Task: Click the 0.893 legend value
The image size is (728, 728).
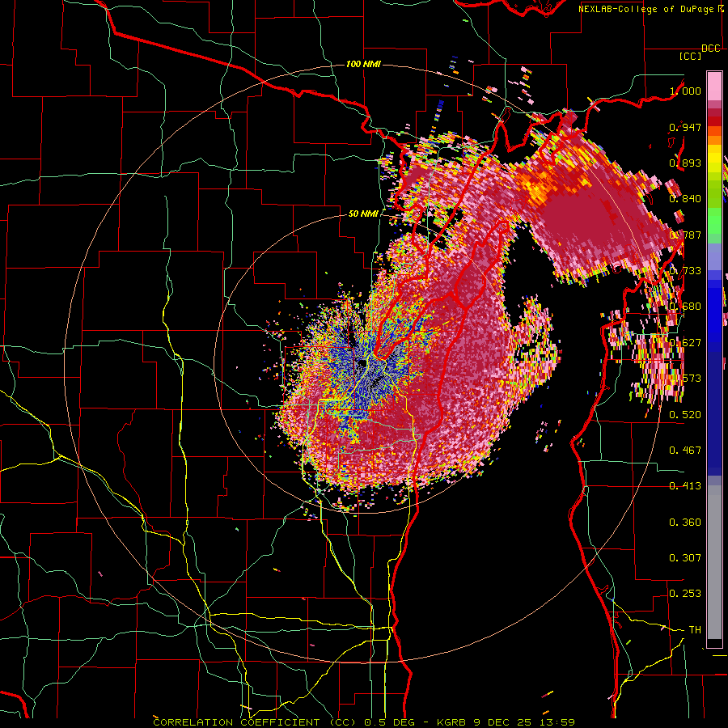Action: click(685, 163)
